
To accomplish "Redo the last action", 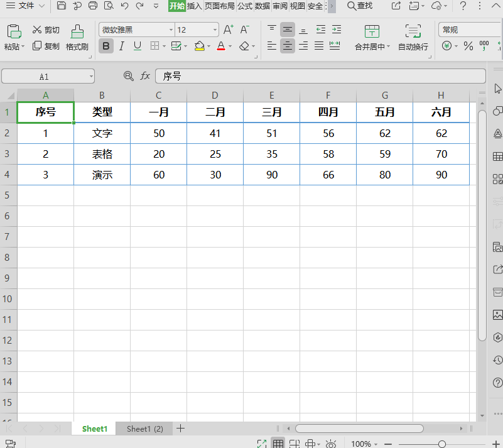I will 139,6.
